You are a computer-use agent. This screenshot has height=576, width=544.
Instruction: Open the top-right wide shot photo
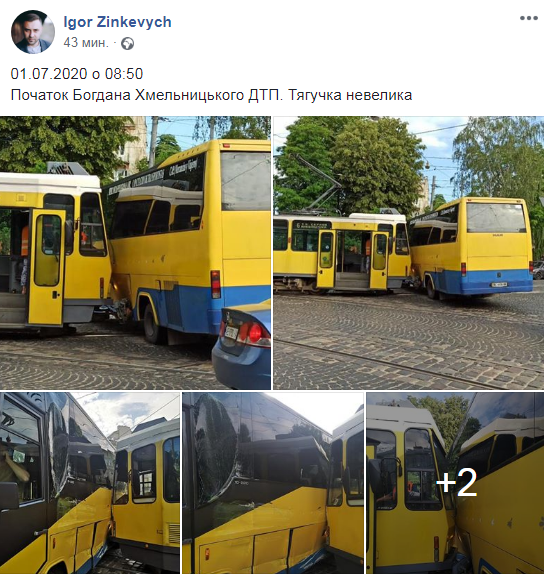pos(409,253)
